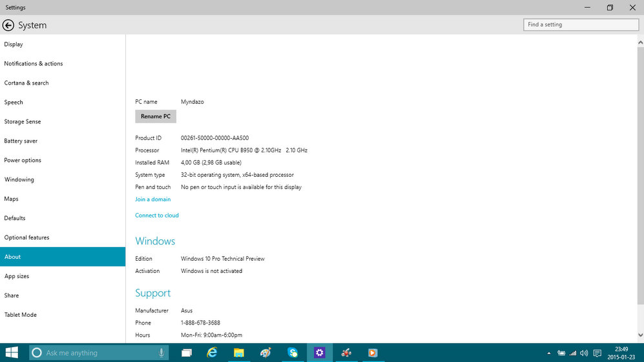The width and height of the screenshot is (644, 362).
Task: Open Notifications & actions settings
Action: pyautogui.click(x=34, y=64)
